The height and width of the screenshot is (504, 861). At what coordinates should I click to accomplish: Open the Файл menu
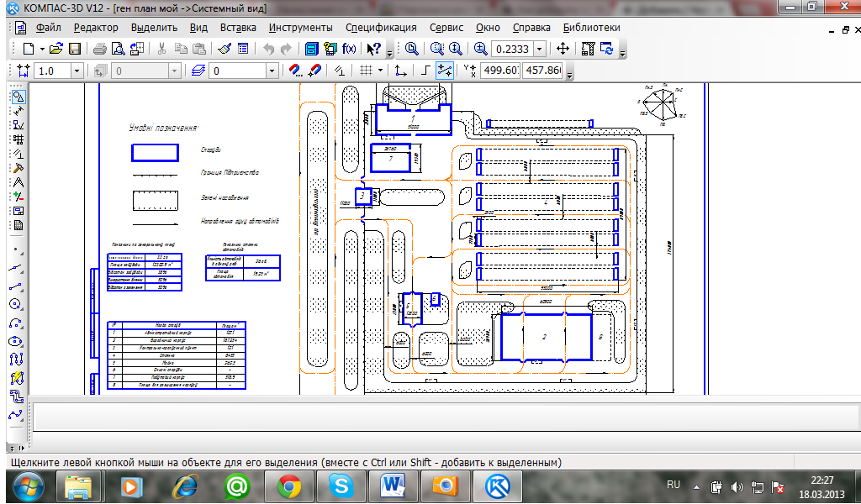[48, 28]
